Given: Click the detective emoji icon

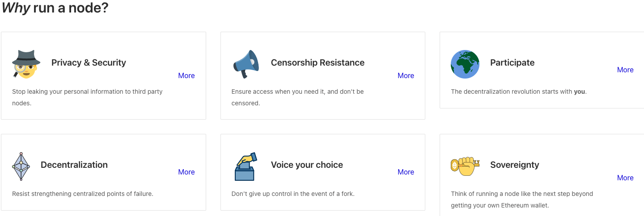Looking at the screenshot, I should (26, 64).
